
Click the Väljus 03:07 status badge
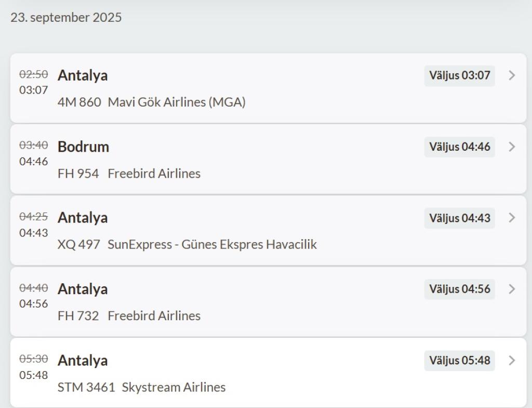click(x=459, y=75)
